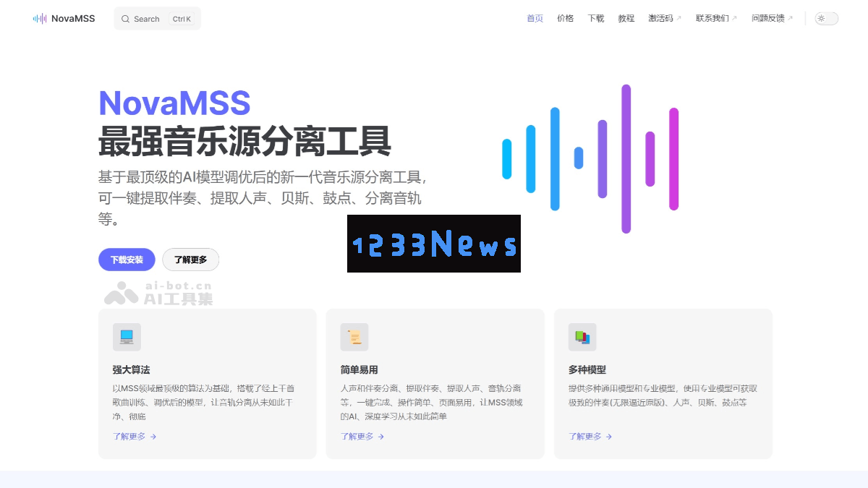Click the 了解更多 hero button
The height and width of the screenshot is (488, 868).
tap(190, 260)
